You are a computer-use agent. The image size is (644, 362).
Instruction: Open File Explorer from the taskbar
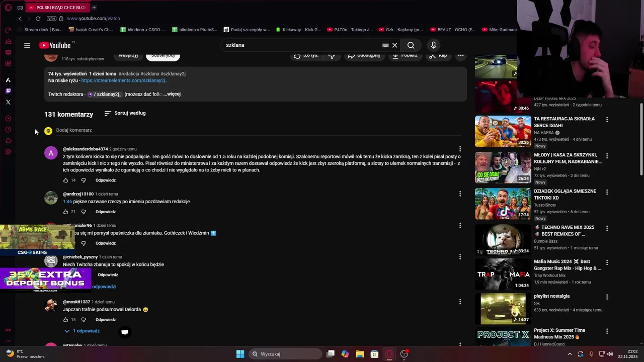[360, 354]
